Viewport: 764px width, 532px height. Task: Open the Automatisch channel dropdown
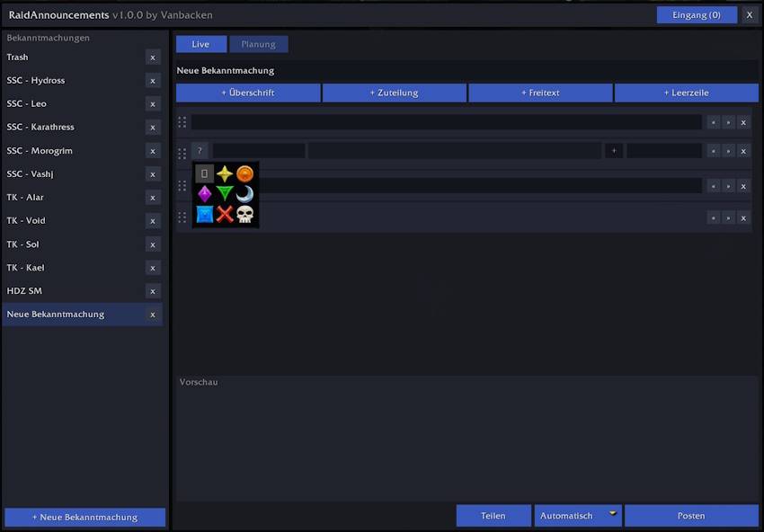[578, 516]
